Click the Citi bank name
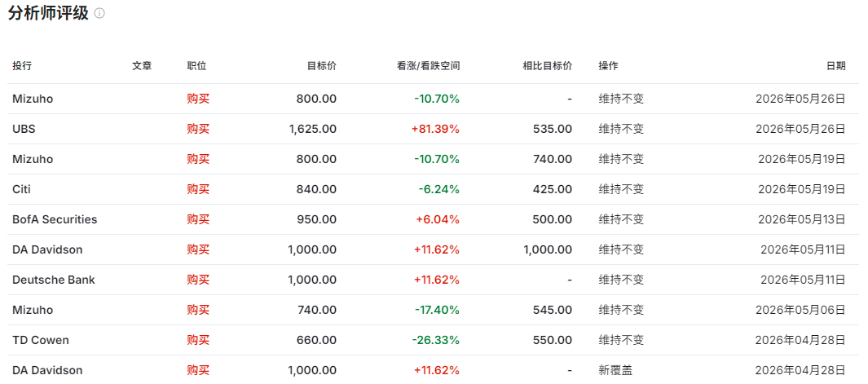This screenshot has width=868, height=384. click(21, 189)
